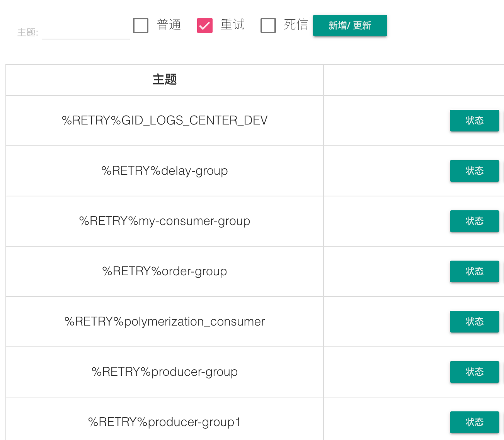The width and height of the screenshot is (504, 440).
Task: Select topic name %RETRY%producer-group1
Action: tap(165, 422)
